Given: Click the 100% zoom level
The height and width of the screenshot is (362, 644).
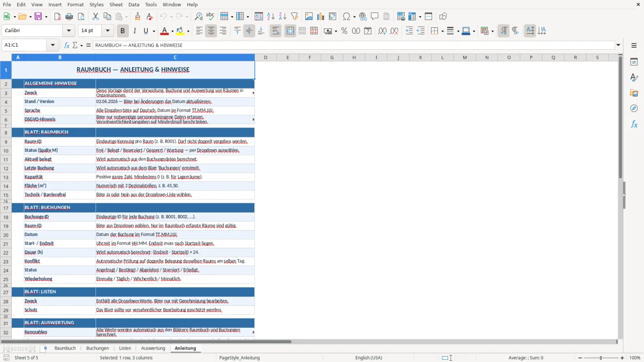Looking at the screenshot, I should (x=635, y=358).
